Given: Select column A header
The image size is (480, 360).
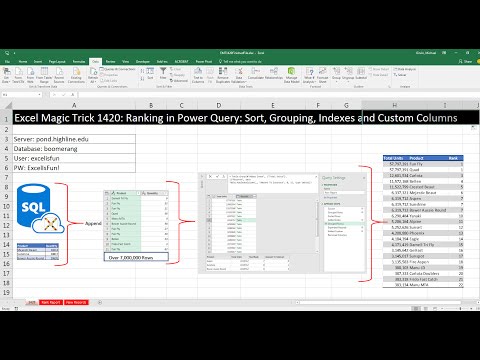Looking at the screenshot, I should pos(74,105).
